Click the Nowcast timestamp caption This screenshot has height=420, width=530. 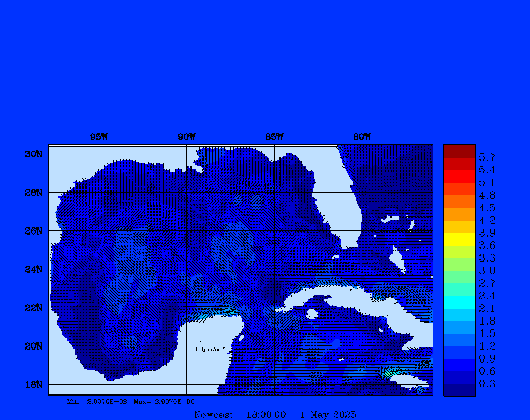[275, 414]
